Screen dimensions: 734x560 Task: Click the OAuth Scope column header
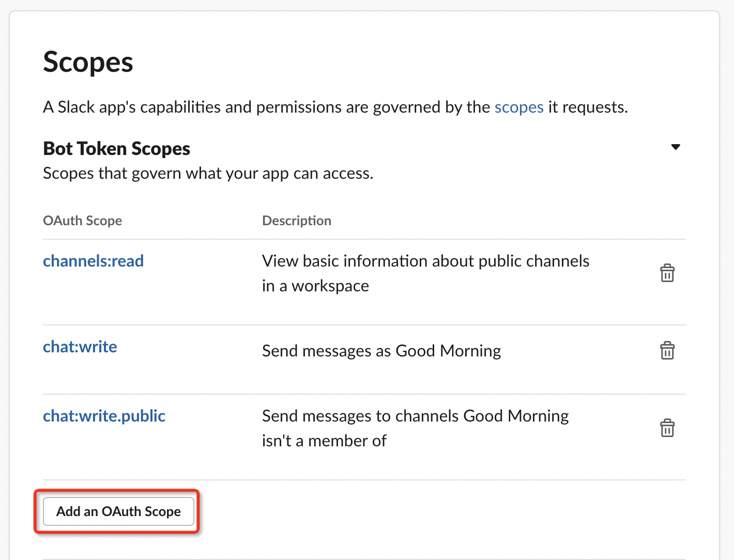(x=82, y=221)
